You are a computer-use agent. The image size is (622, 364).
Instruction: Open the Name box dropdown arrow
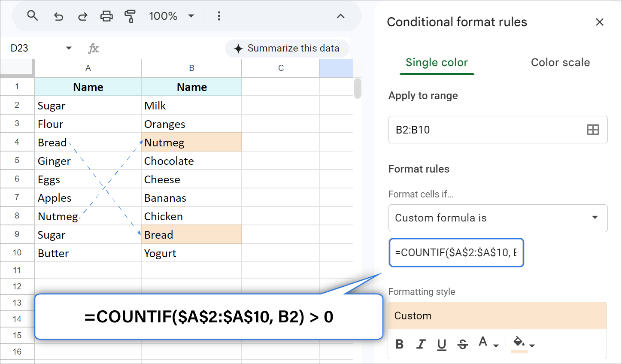point(69,48)
